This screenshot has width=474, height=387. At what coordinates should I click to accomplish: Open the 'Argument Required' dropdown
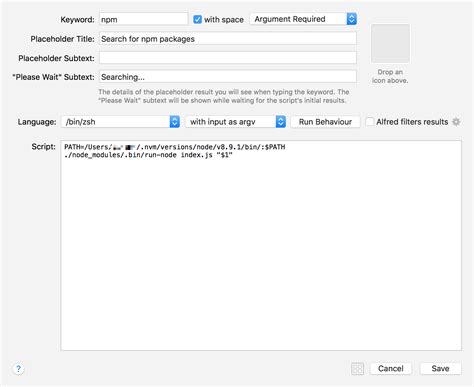pos(303,19)
